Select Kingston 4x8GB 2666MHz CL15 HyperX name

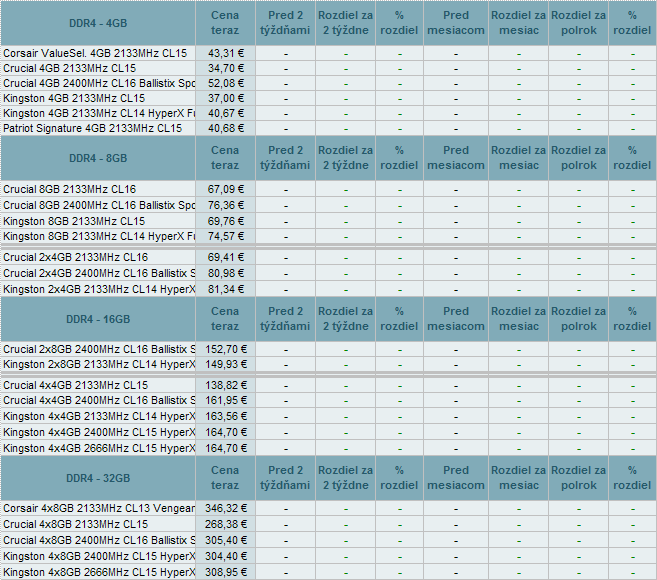[x=99, y=572]
